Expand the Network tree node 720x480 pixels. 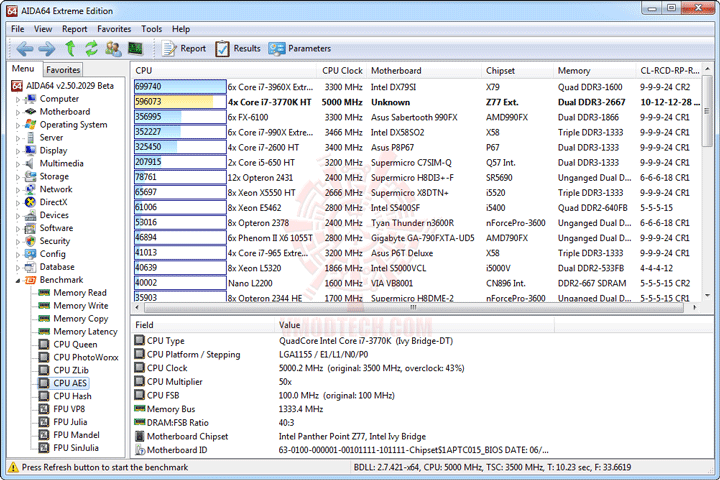click(x=18, y=190)
